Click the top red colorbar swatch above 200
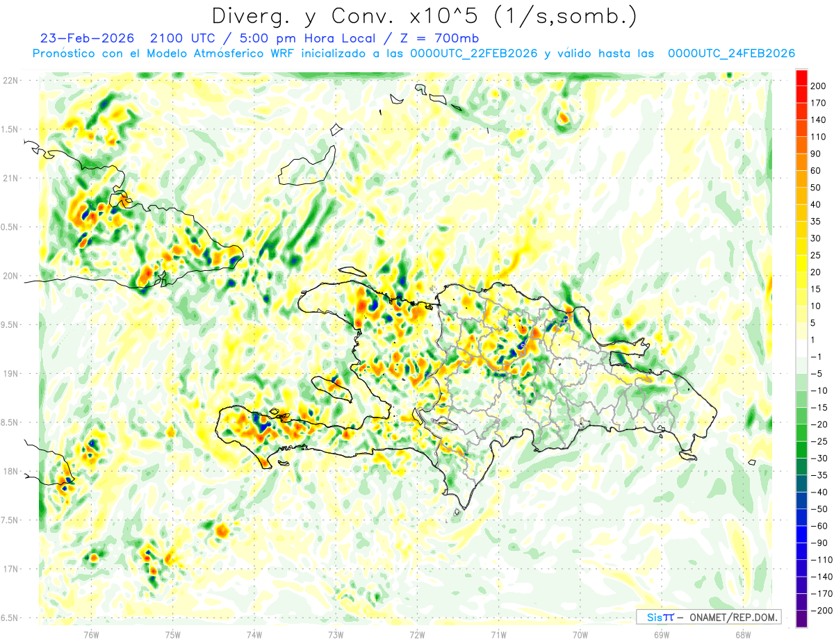Viewport: 834px width, 644px height. [x=801, y=78]
